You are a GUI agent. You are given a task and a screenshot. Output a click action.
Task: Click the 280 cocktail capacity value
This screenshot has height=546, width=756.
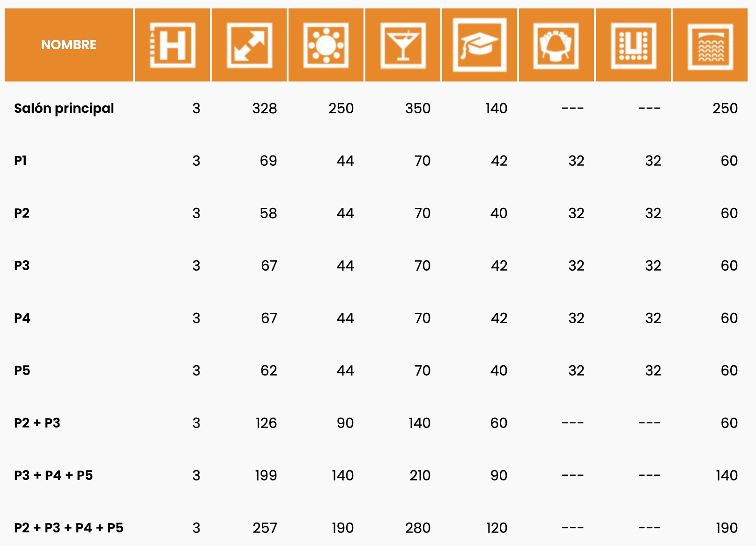(x=418, y=528)
